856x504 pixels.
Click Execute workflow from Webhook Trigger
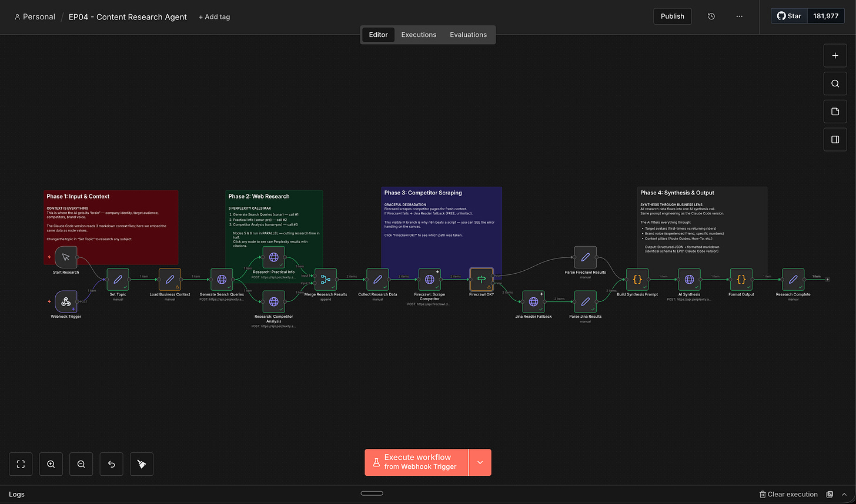417,462
